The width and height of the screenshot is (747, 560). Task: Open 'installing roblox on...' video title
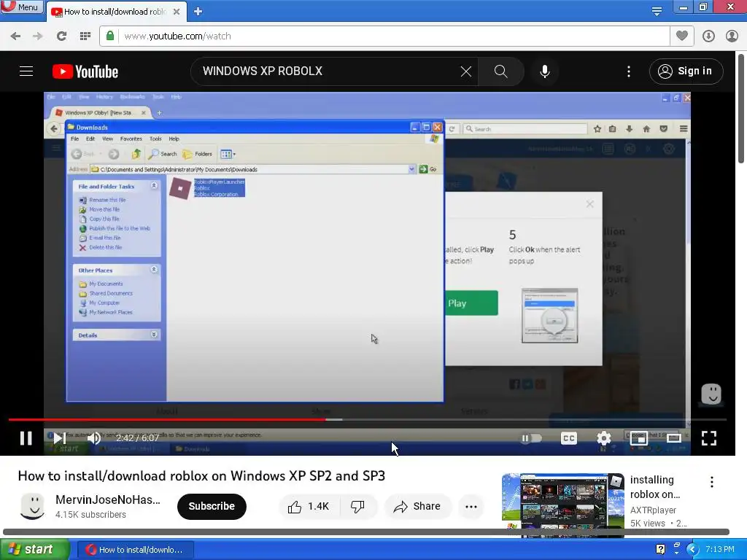tap(654, 486)
